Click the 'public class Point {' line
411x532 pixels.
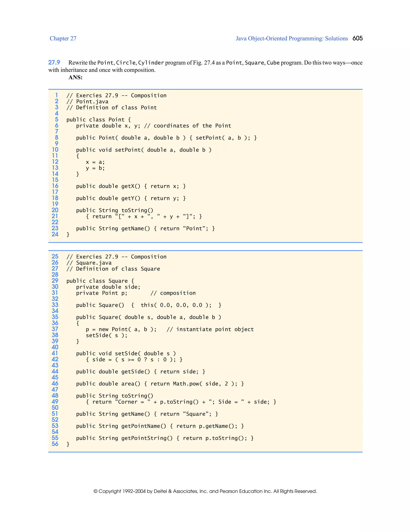click(99, 120)
